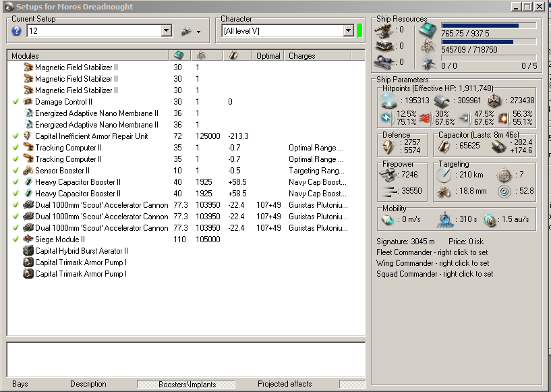This screenshot has height=392, width=551.
Task: Click the warp speed icon at 1.5 au/s
Action: pos(489,220)
